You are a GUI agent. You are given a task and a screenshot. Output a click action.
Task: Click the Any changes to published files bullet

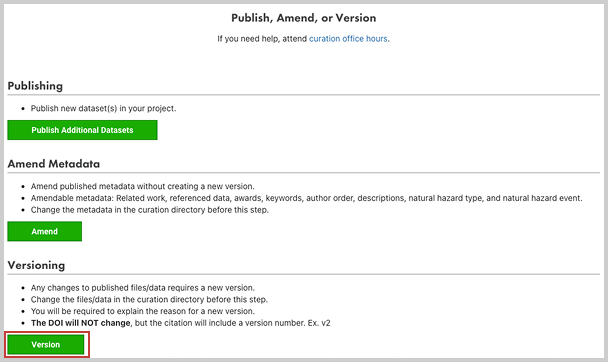click(143, 288)
